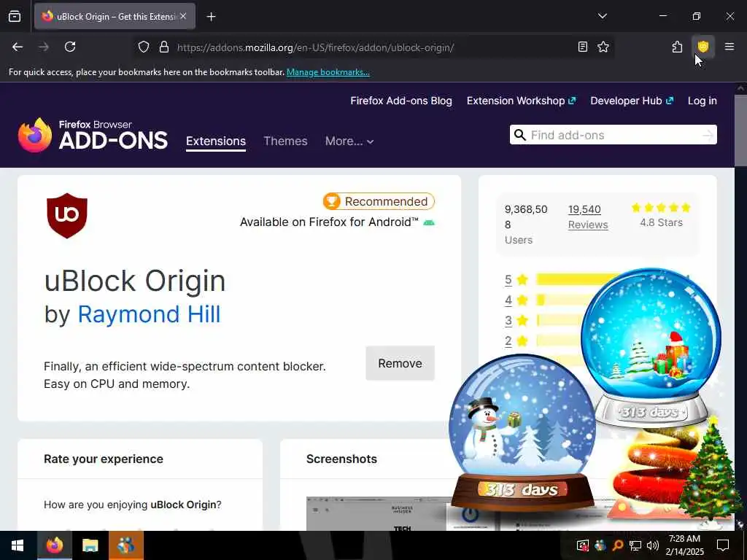Select the snowman snow globe widget
The width and height of the screenshot is (747, 560).
coord(522,433)
